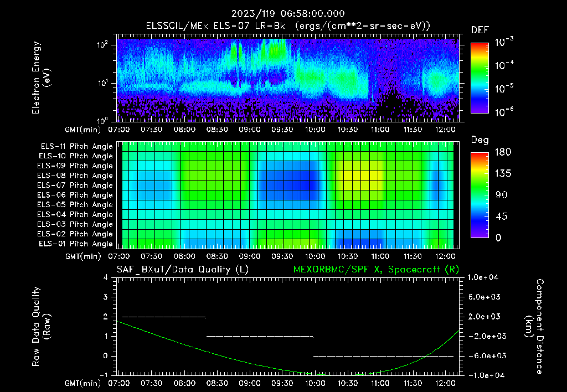Click the Deg colorbar label

(x=480, y=140)
